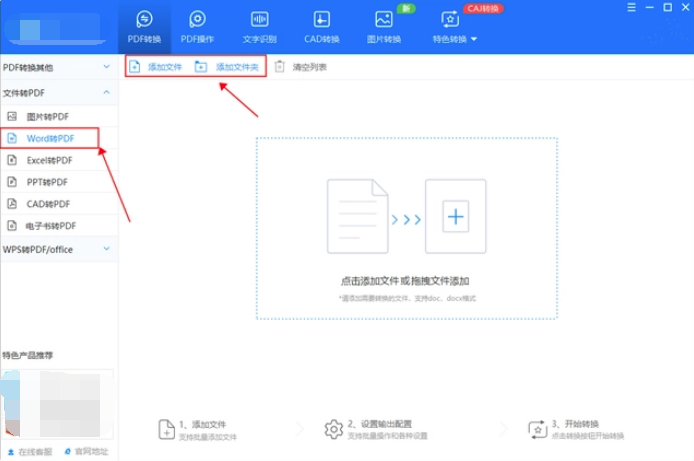Select the CAD转换 tab
The width and height of the screenshot is (694, 461).
pos(322,27)
